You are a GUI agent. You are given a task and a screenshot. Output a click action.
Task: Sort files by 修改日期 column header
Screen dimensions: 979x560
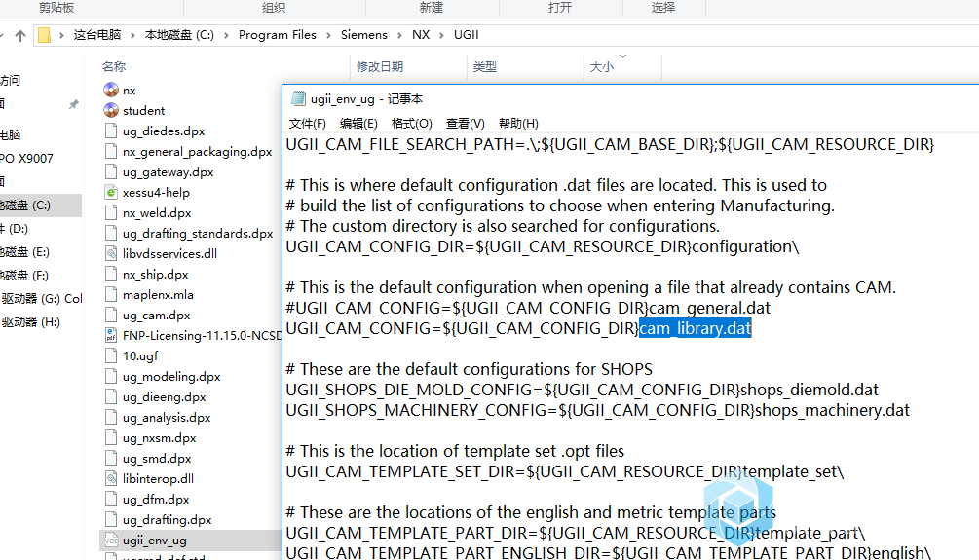tap(380, 67)
